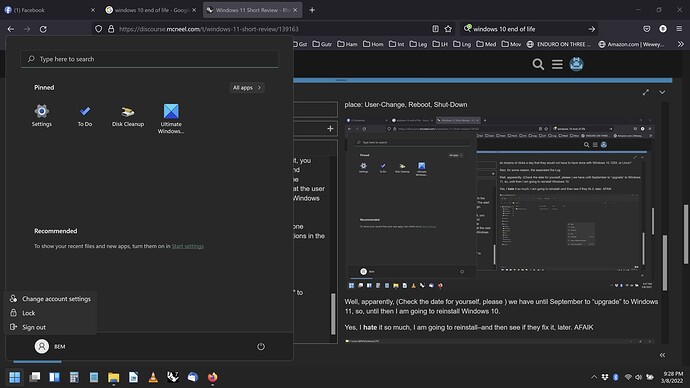Viewport: 690px width, 388px height.
Task: Open the Mov bookmarks folder
Action: coord(511,44)
